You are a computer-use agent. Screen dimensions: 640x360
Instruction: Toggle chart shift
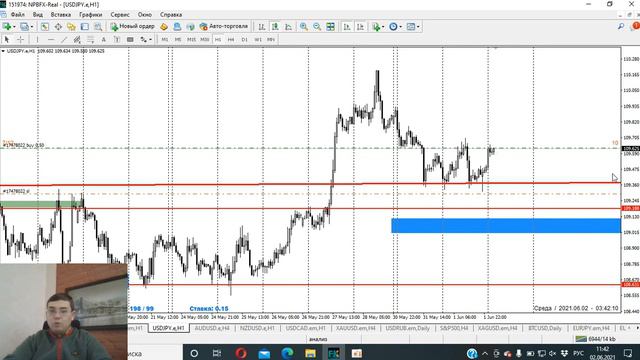(x=360, y=27)
